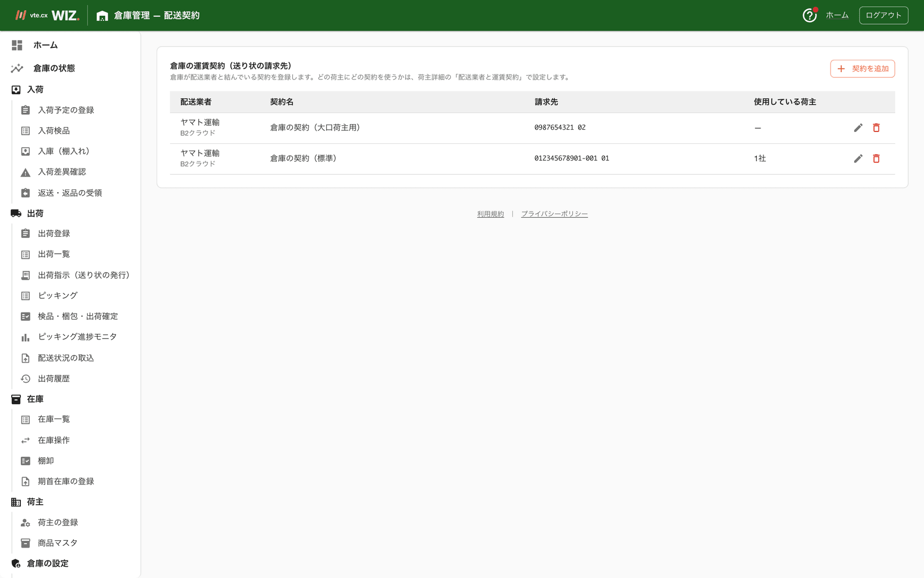Edit the 倉庫の契約（標準） contract
The width and height of the screenshot is (924, 578).
[x=858, y=158]
